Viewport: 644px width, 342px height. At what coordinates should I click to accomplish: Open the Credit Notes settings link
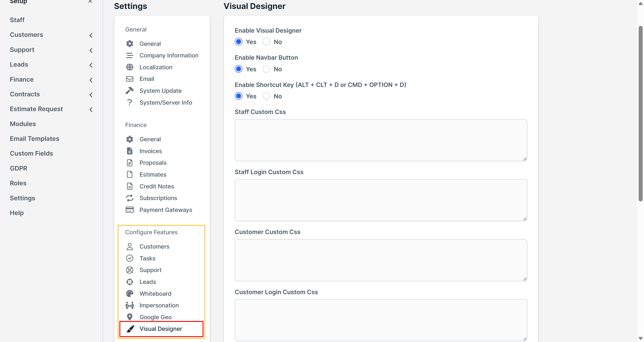(x=157, y=186)
